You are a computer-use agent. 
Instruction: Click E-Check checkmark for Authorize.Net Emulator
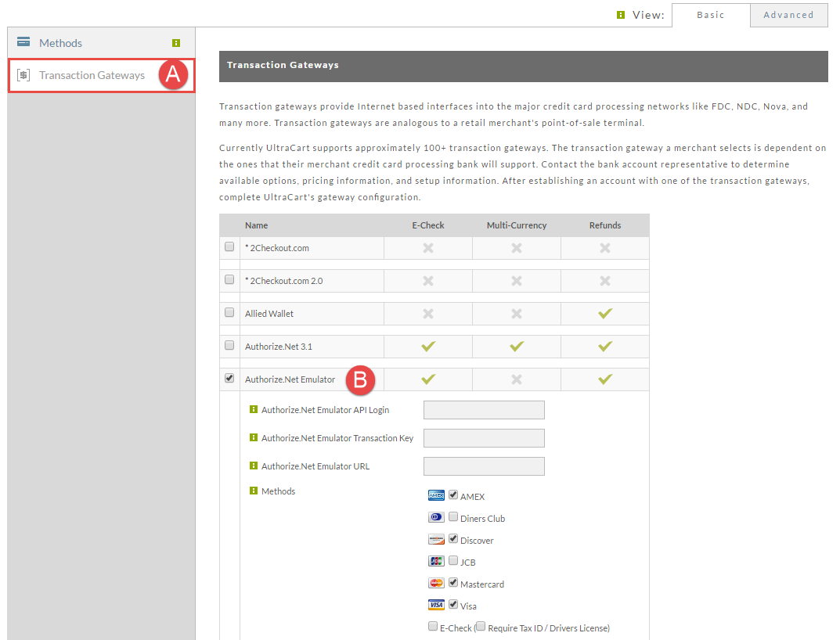pyautogui.click(x=428, y=379)
